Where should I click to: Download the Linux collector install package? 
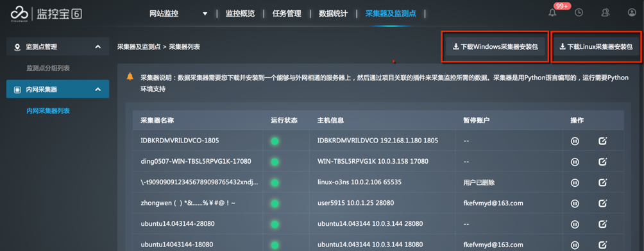(x=596, y=47)
